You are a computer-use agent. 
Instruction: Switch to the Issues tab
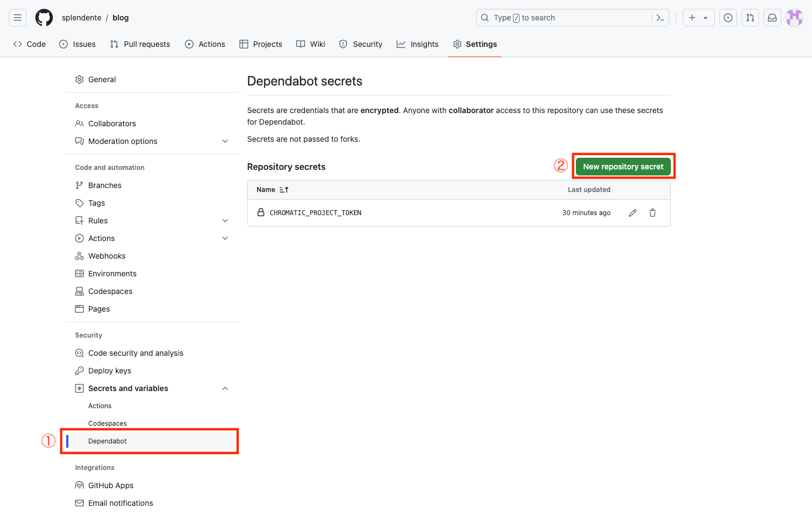(x=77, y=44)
